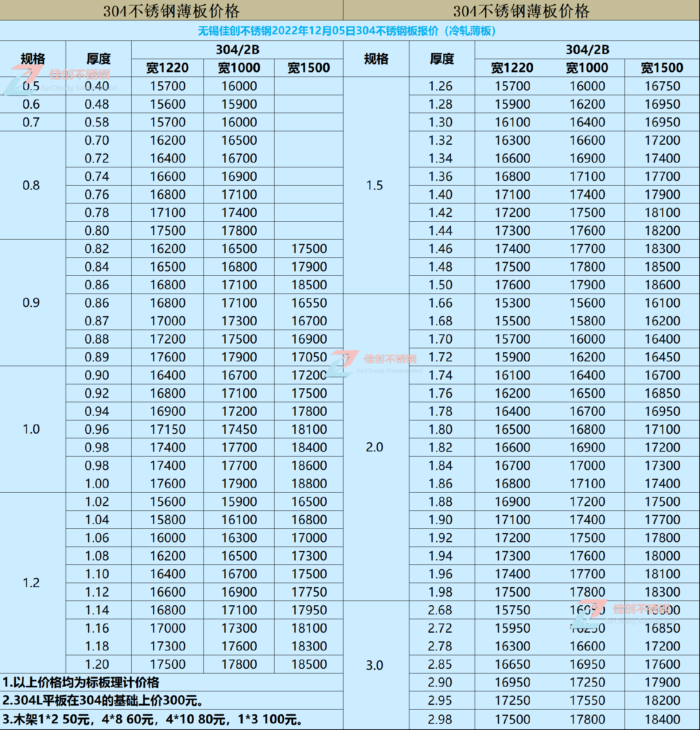Select 宽1000 price 16900 in 0.74 row
This screenshot has height=730, width=700.
point(240,176)
